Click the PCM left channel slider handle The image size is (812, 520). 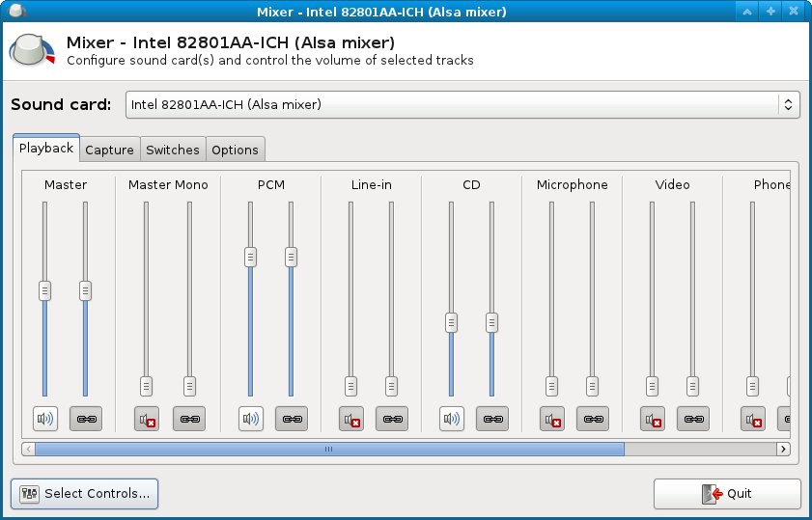click(251, 258)
